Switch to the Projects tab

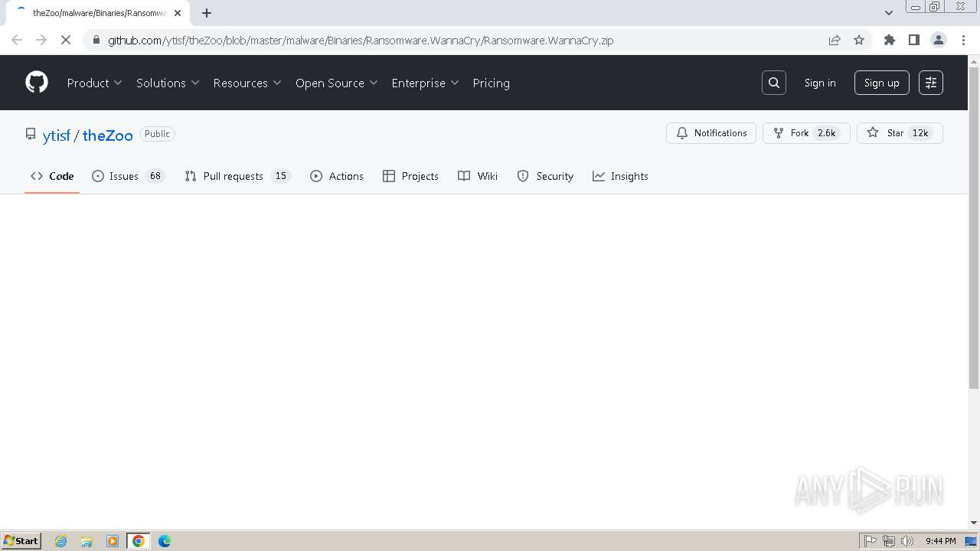410,176
